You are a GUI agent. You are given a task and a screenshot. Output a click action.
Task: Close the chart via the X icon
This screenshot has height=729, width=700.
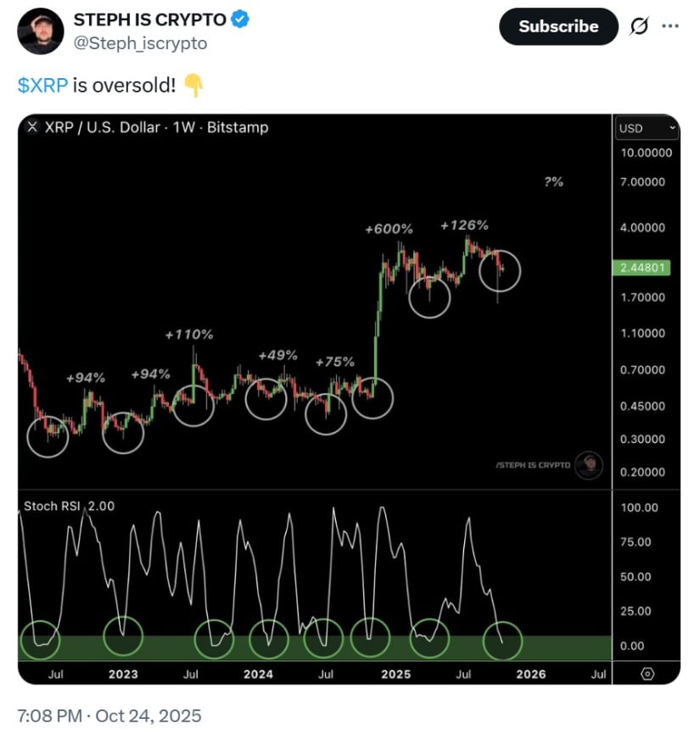[x=31, y=127]
